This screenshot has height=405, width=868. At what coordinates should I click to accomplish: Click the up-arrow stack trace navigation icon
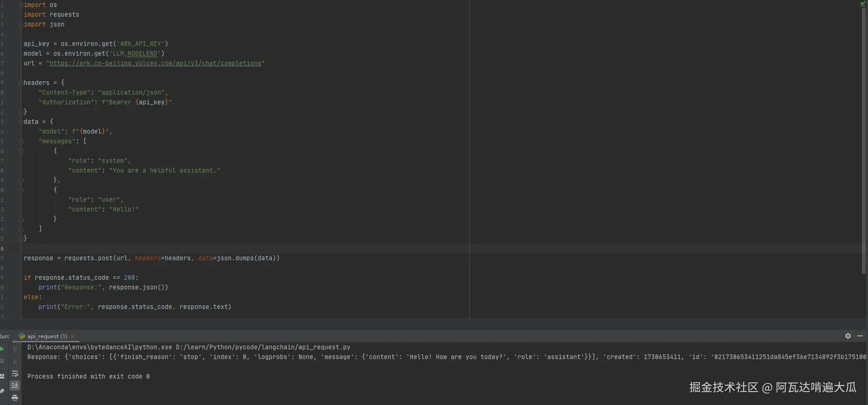(15, 349)
